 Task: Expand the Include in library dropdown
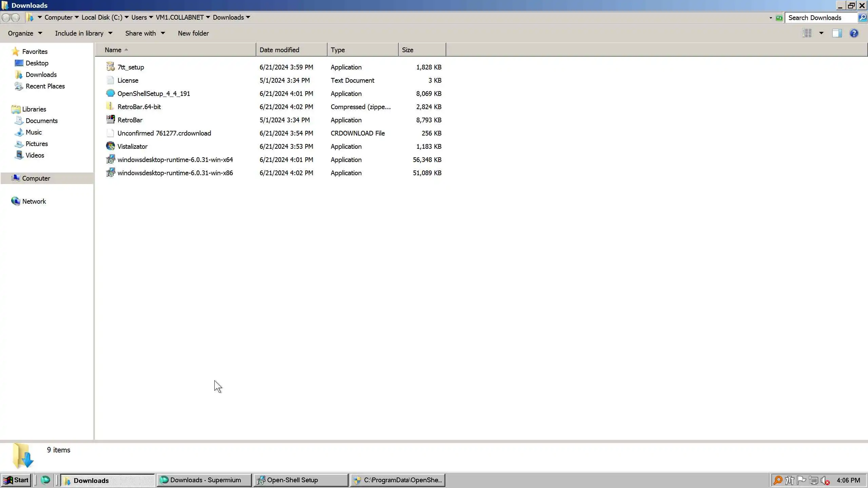(x=83, y=33)
